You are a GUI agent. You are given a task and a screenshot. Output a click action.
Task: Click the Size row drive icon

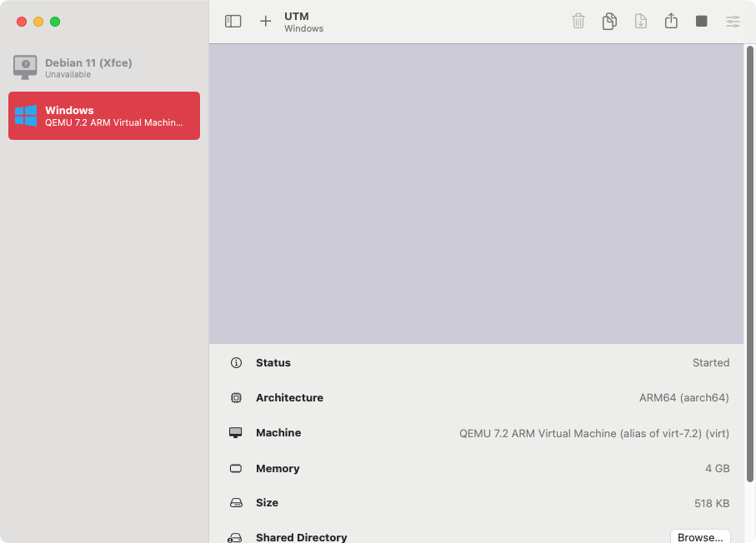236,503
